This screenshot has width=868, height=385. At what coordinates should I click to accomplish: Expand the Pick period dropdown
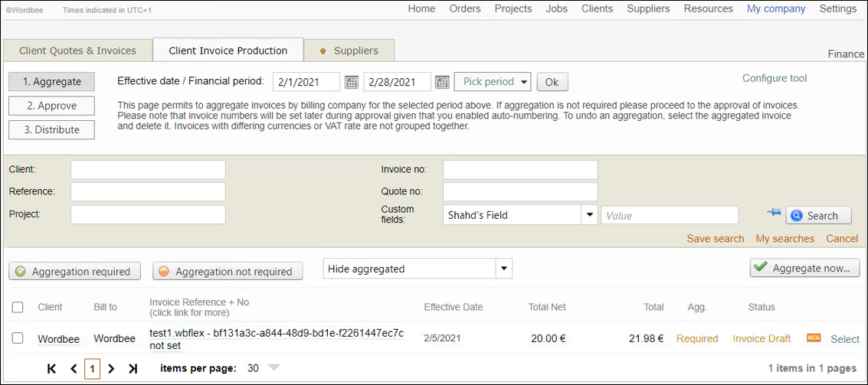pyautogui.click(x=492, y=82)
